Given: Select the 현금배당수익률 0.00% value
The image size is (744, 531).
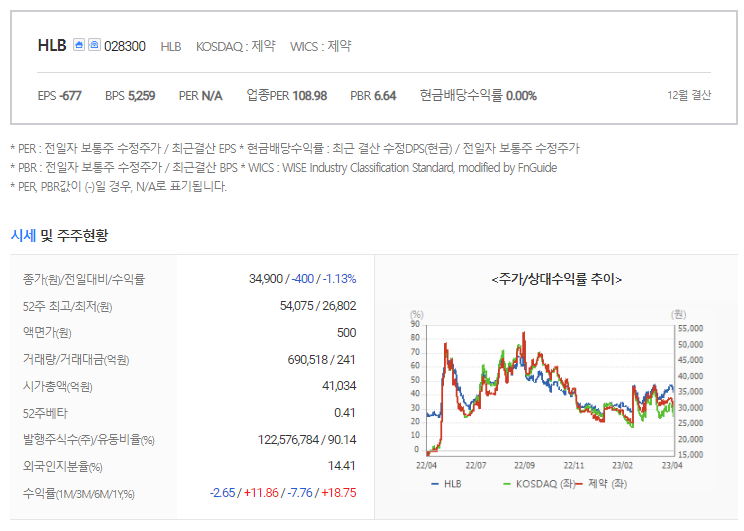Looking at the screenshot, I should pos(478,95).
